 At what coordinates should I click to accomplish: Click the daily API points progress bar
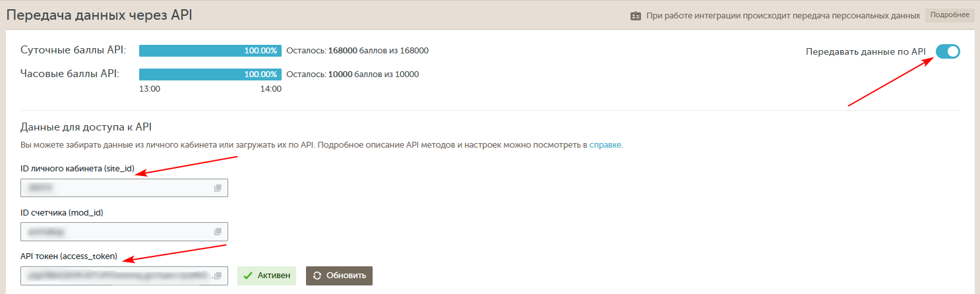click(x=210, y=51)
